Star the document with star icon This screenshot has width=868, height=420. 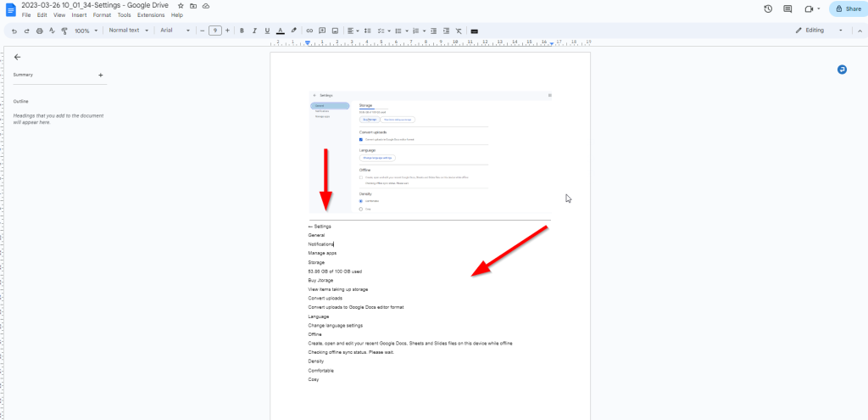click(181, 5)
